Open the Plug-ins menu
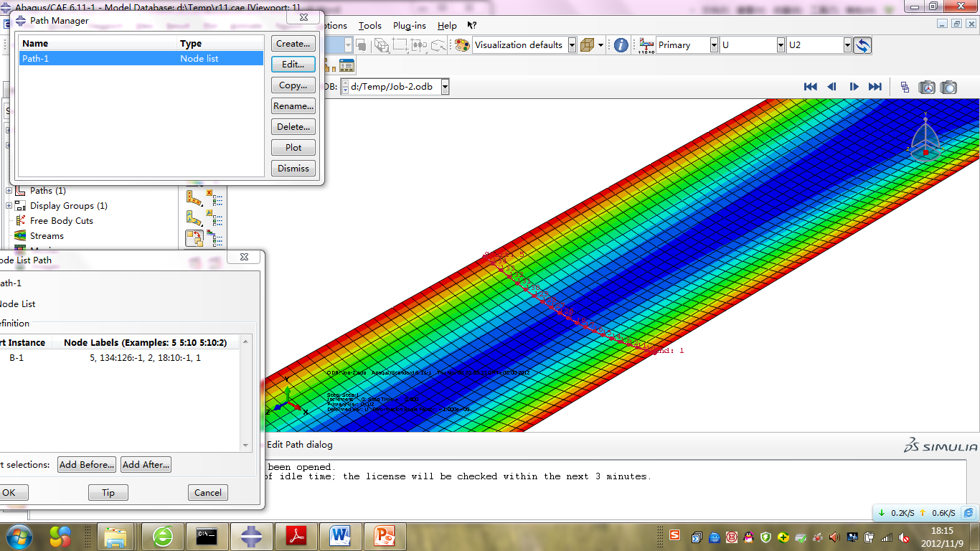The width and height of the screenshot is (980, 551). (410, 26)
